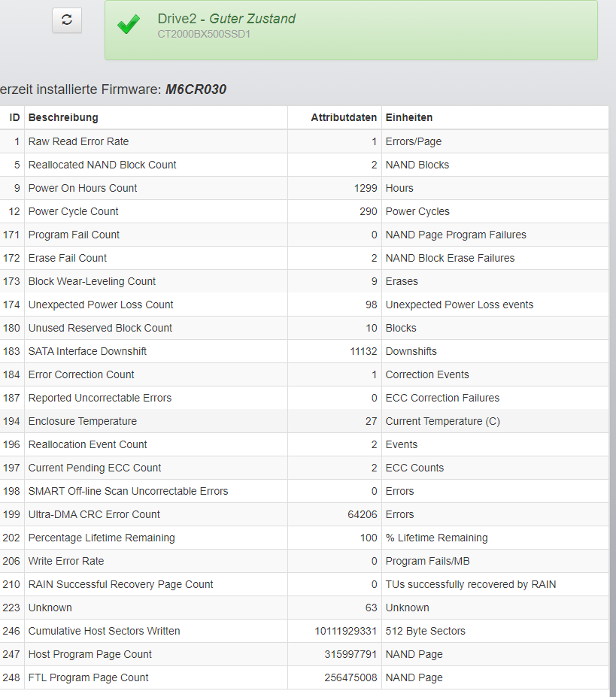Viewport: 616px width, 697px height.
Task: Click the ID 223 cell
Action: (x=11, y=608)
